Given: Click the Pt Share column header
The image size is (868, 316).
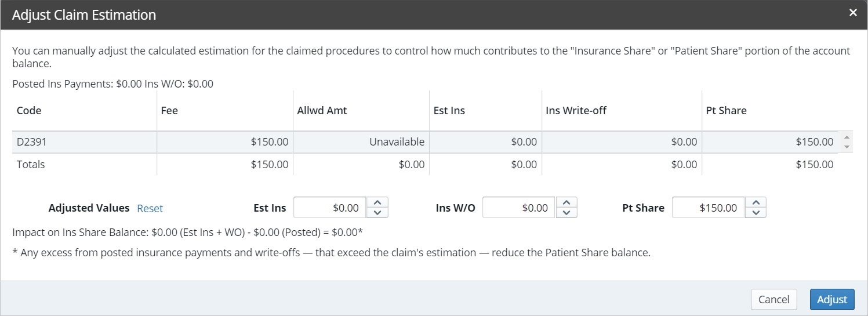Looking at the screenshot, I should [726, 110].
